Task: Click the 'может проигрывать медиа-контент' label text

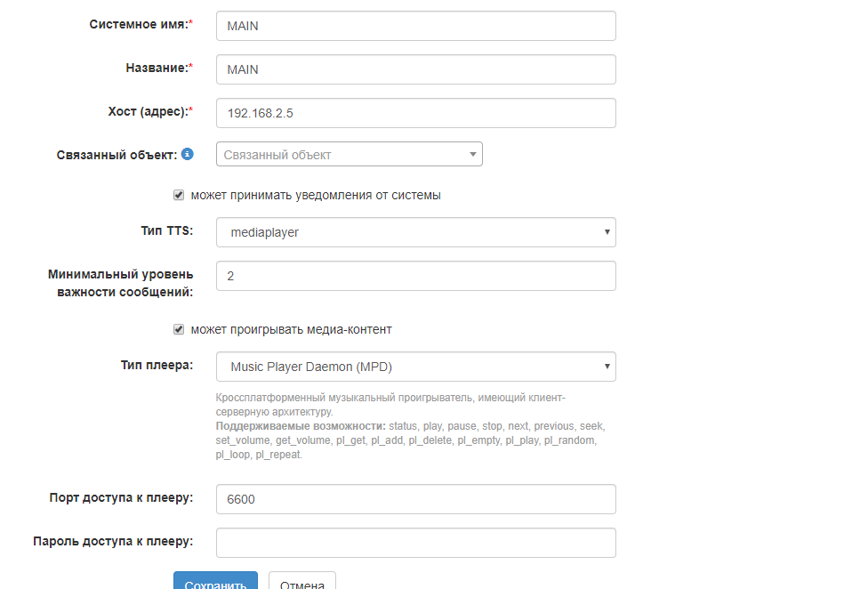Action: [x=291, y=329]
